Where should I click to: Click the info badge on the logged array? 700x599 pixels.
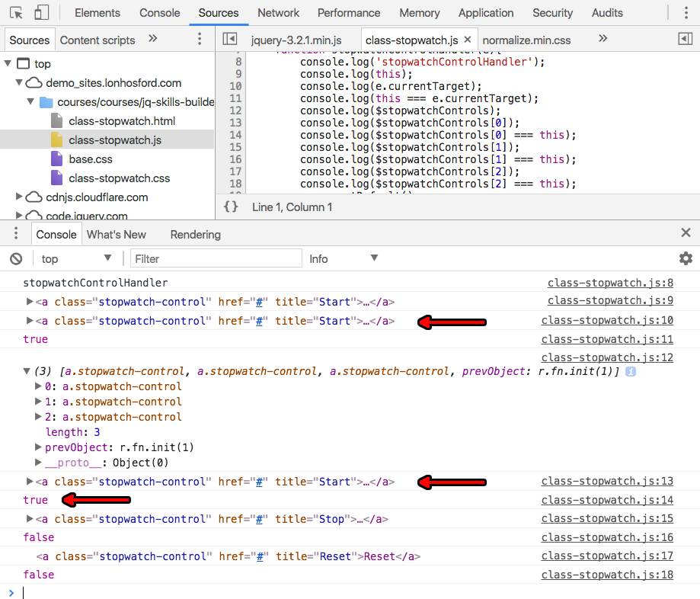(631, 372)
